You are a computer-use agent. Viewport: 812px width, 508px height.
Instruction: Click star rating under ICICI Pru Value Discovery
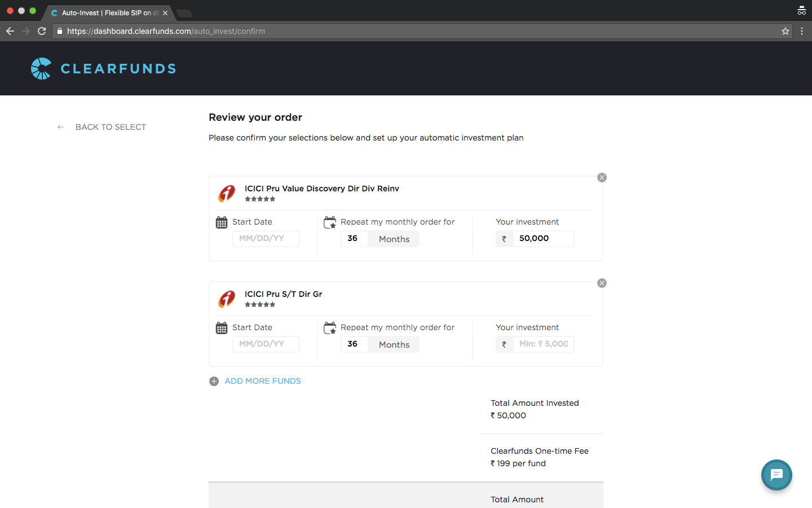pos(260,199)
